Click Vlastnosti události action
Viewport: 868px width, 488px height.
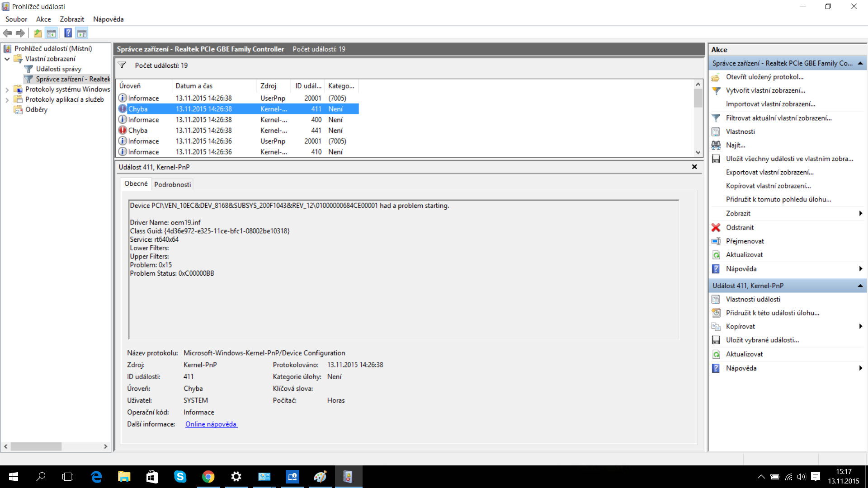pos(753,299)
